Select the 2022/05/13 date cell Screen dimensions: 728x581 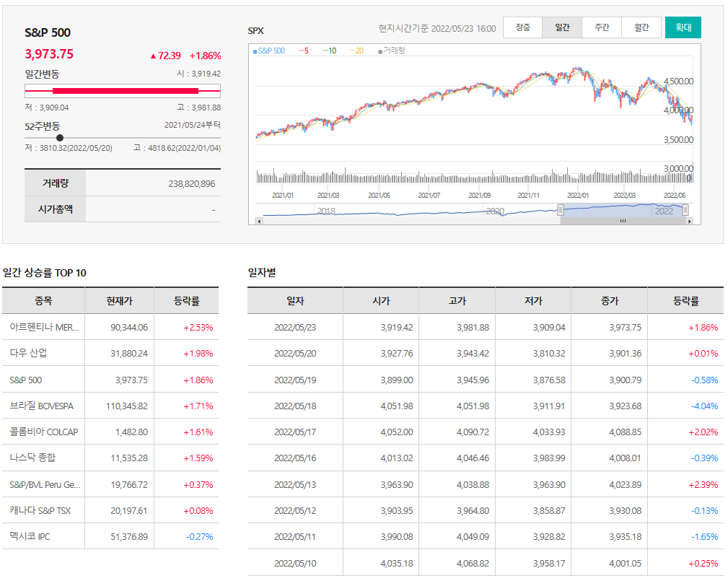[x=295, y=484]
